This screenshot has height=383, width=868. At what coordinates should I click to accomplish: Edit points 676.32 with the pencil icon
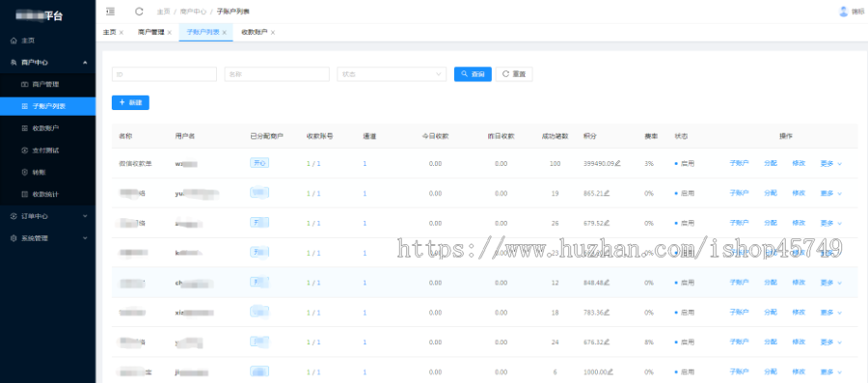click(607, 342)
